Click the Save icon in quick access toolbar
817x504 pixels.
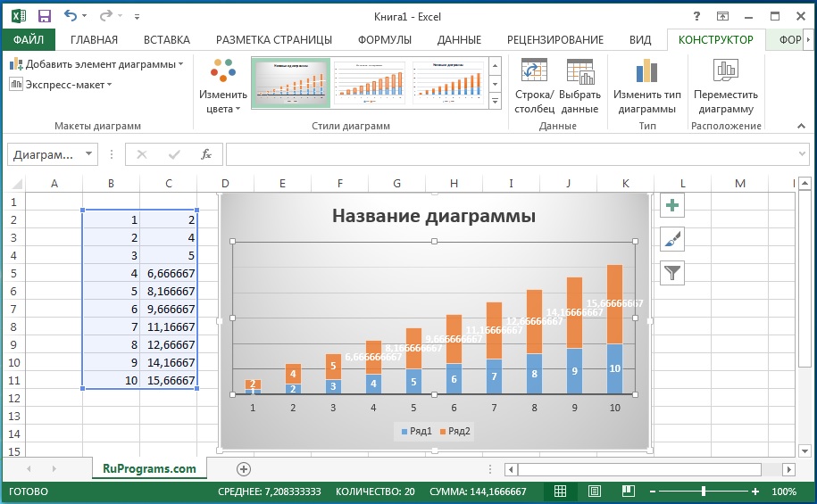pos(45,16)
